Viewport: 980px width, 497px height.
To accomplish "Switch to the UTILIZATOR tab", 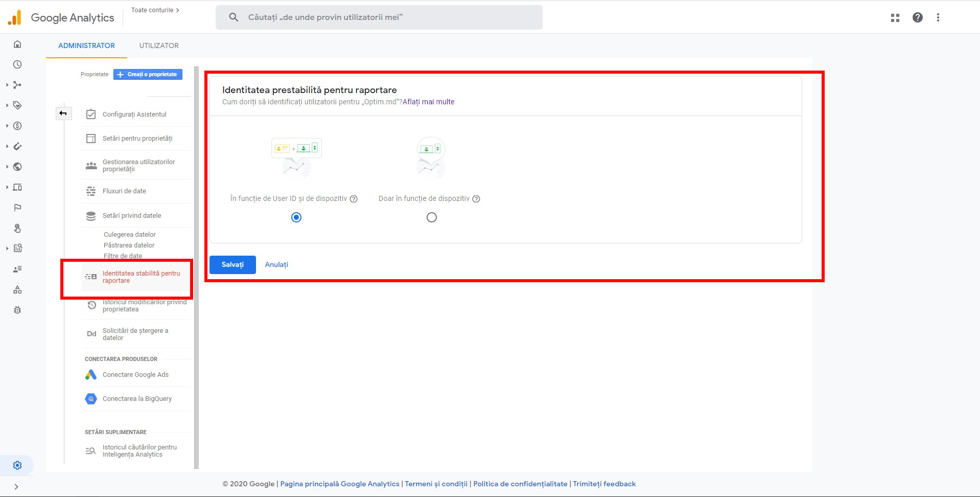I will (159, 46).
